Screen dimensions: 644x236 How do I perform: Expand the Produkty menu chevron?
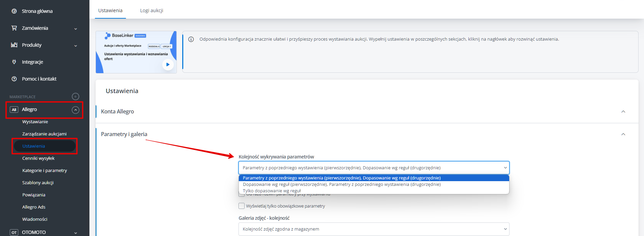point(76,46)
